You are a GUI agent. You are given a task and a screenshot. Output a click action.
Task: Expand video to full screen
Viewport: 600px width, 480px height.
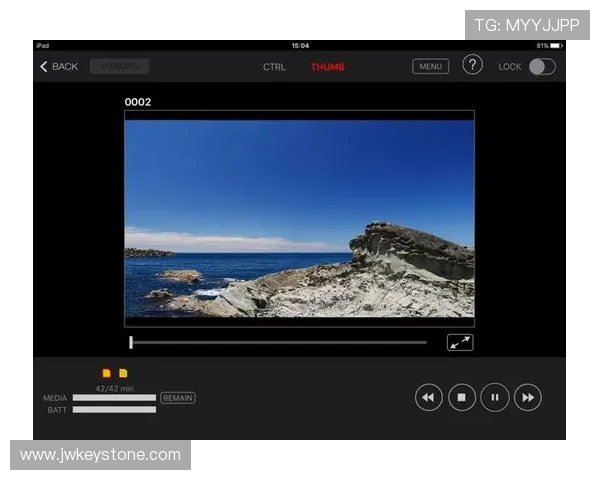click(460, 342)
